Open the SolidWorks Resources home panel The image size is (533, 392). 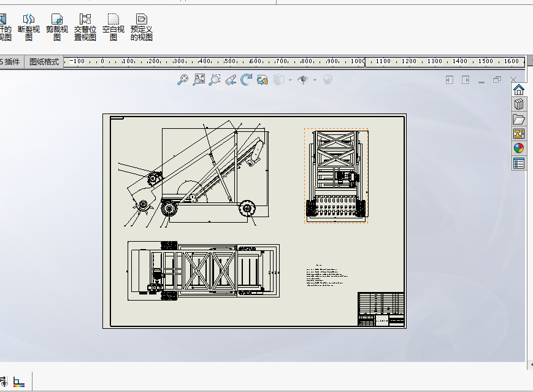tap(519, 90)
